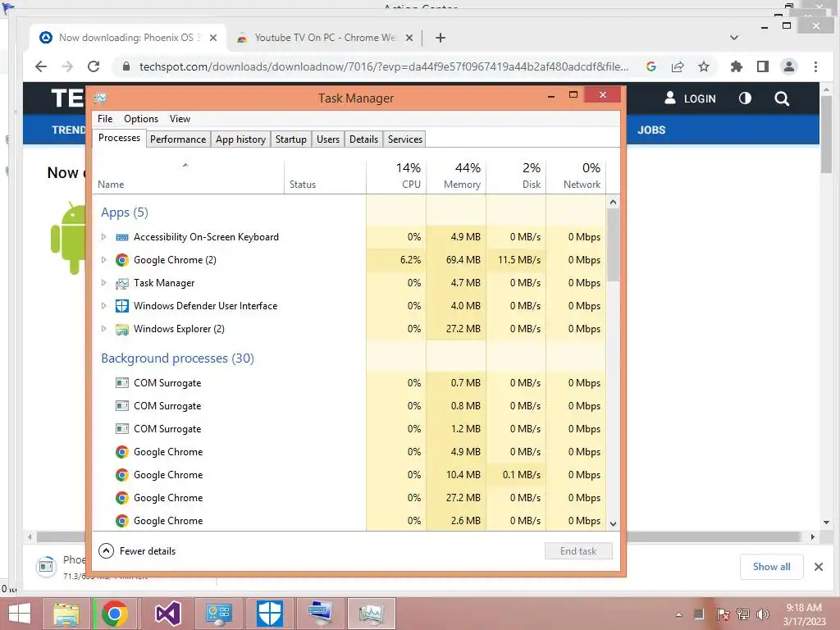Select the Processes tab

coord(119,138)
